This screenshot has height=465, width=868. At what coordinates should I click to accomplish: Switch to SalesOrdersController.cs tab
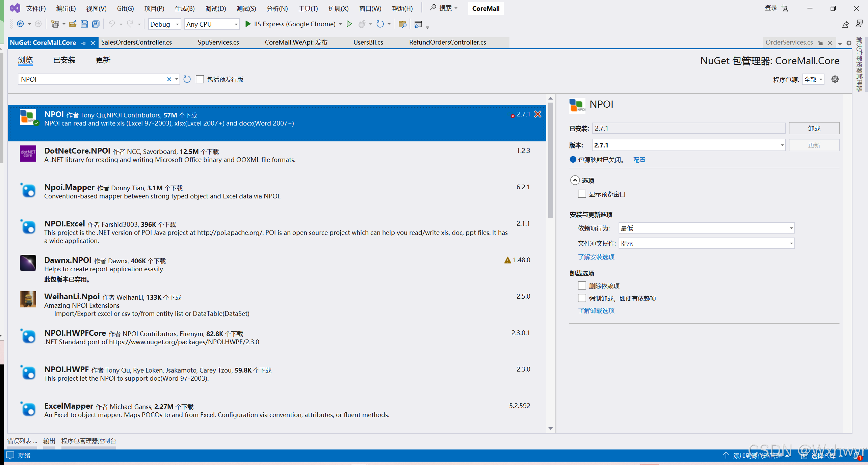[136, 43]
